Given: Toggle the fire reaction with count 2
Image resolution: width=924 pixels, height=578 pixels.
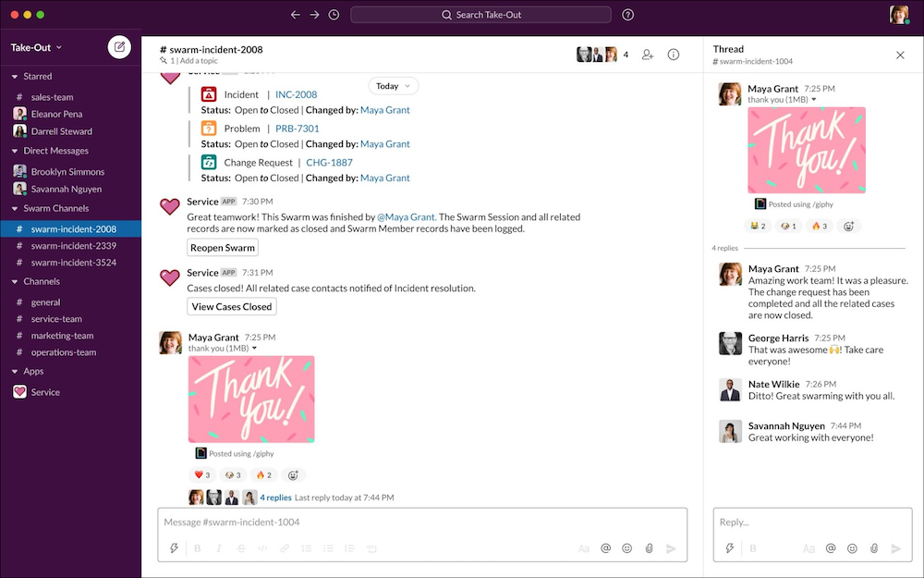Looking at the screenshot, I should pos(264,474).
